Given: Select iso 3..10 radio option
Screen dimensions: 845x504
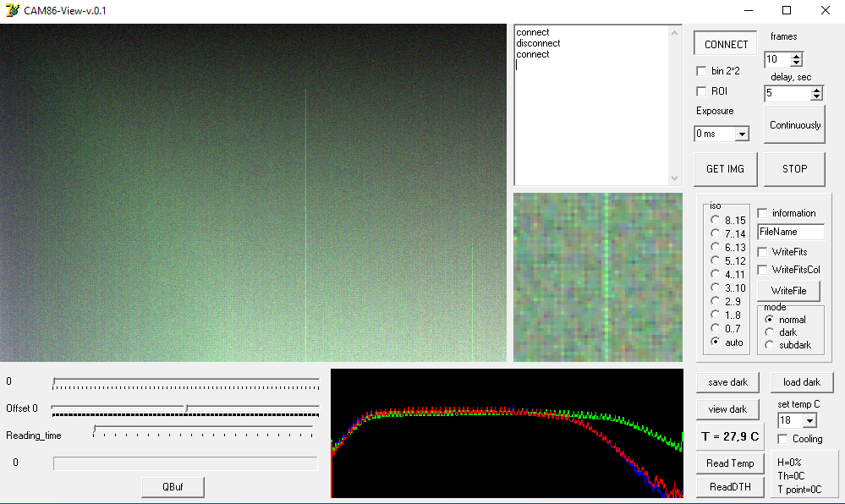Looking at the screenshot, I should (x=715, y=288).
